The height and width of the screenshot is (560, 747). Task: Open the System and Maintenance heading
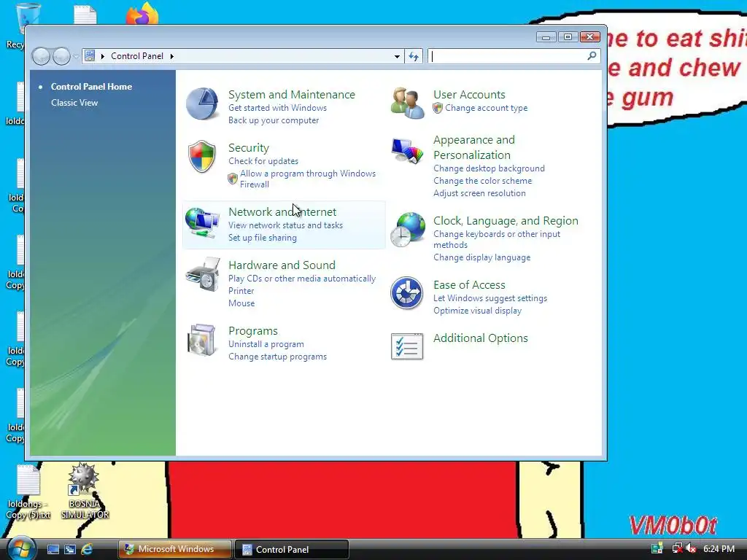(x=292, y=94)
